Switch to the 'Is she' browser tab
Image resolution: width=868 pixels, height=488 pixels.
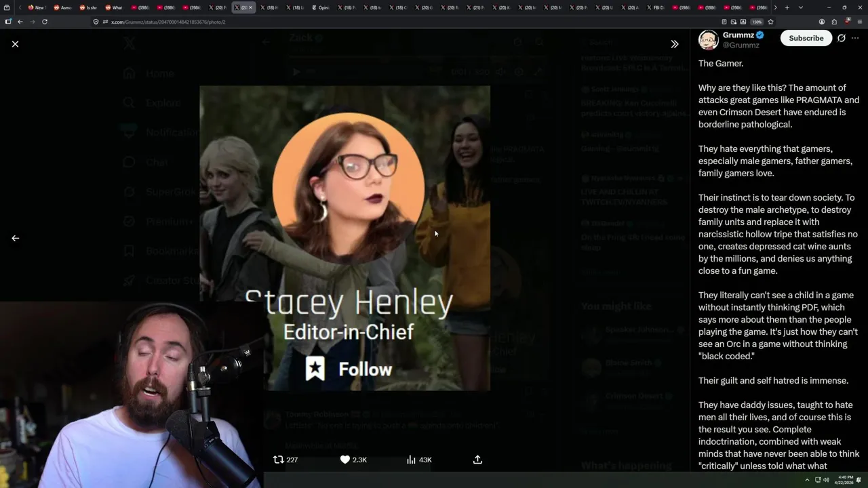tap(87, 7)
